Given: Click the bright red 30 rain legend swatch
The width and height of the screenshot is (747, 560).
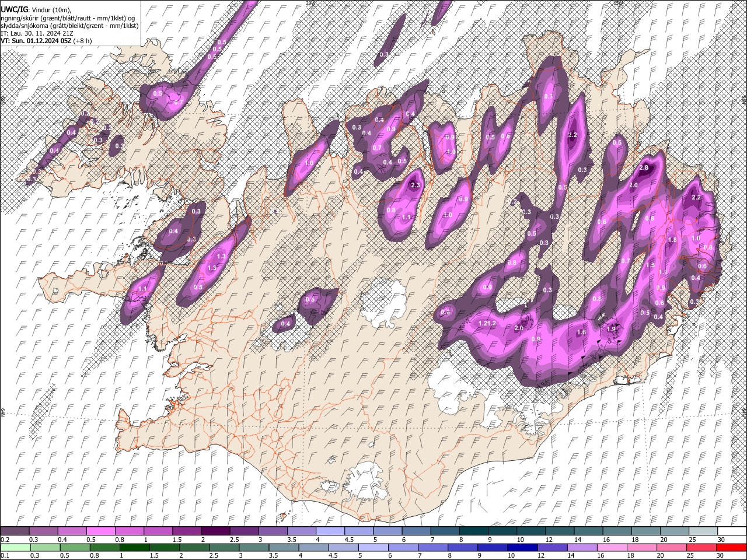Looking at the screenshot, I should (x=732, y=548).
